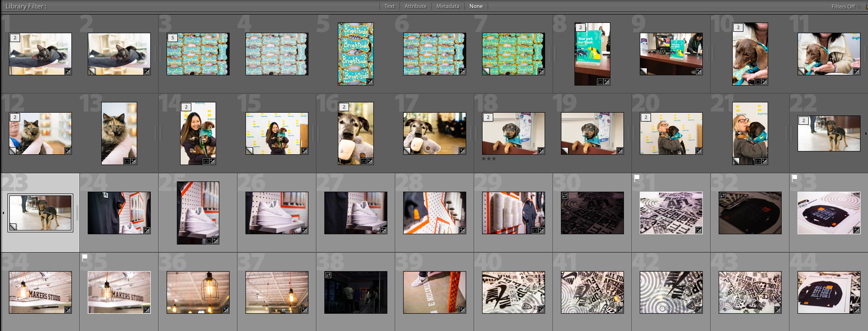The image size is (868, 331).
Task: Toggle the pick flag on photo 35
Action: coord(84,257)
